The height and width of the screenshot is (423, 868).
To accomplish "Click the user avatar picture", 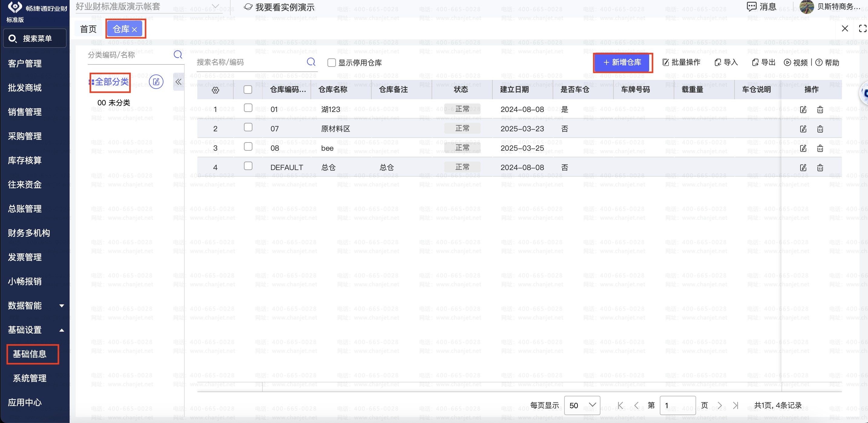I will 807,7.
